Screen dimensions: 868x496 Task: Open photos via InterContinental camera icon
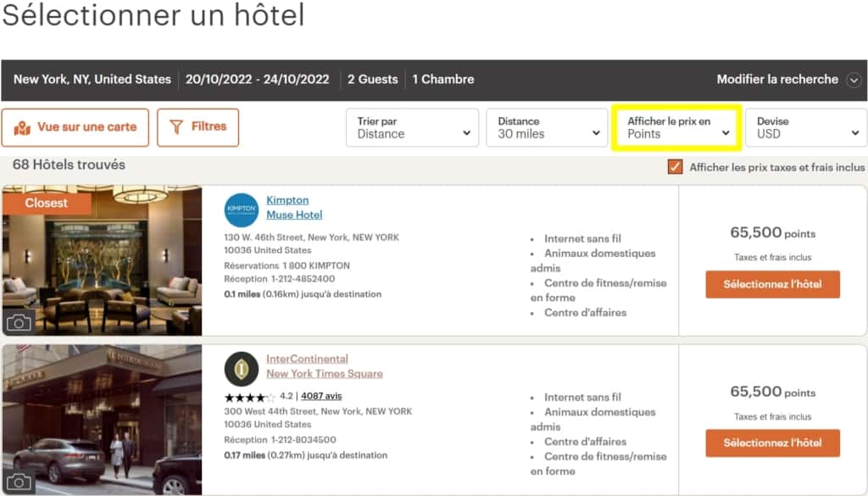(x=19, y=482)
